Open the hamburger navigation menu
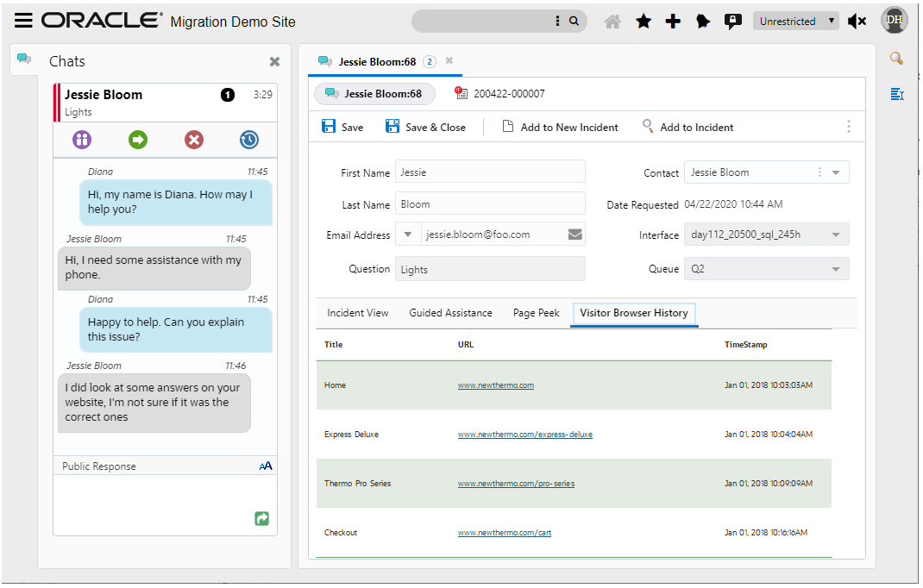 pyautogui.click(x=23, y=21)
